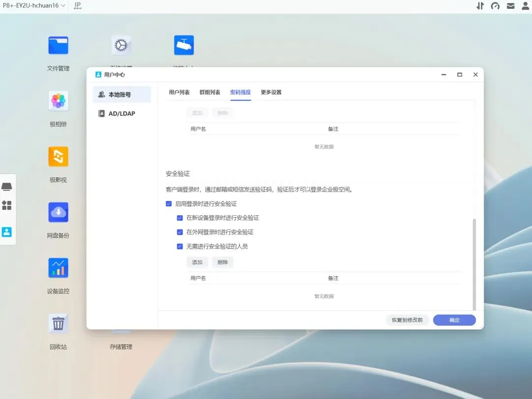Screen dimensions: 532x399
Task: Launch the 极影视 video app
Action: coord(58,157)
